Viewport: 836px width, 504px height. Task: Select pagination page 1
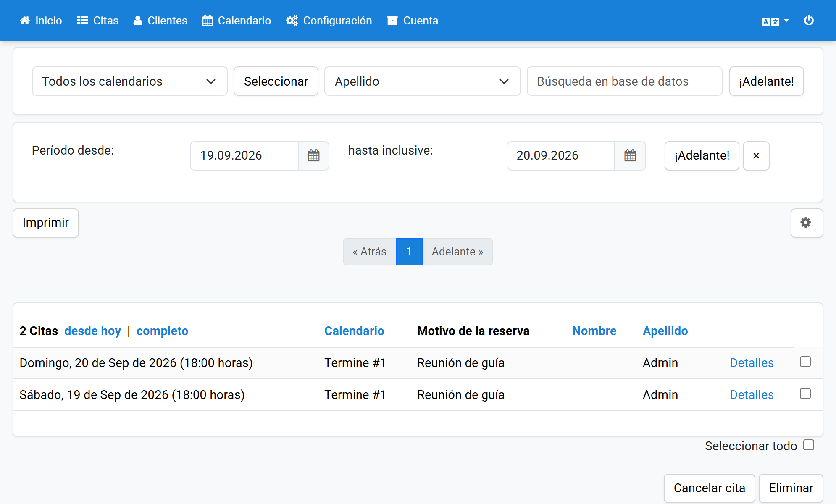point(409,252)
